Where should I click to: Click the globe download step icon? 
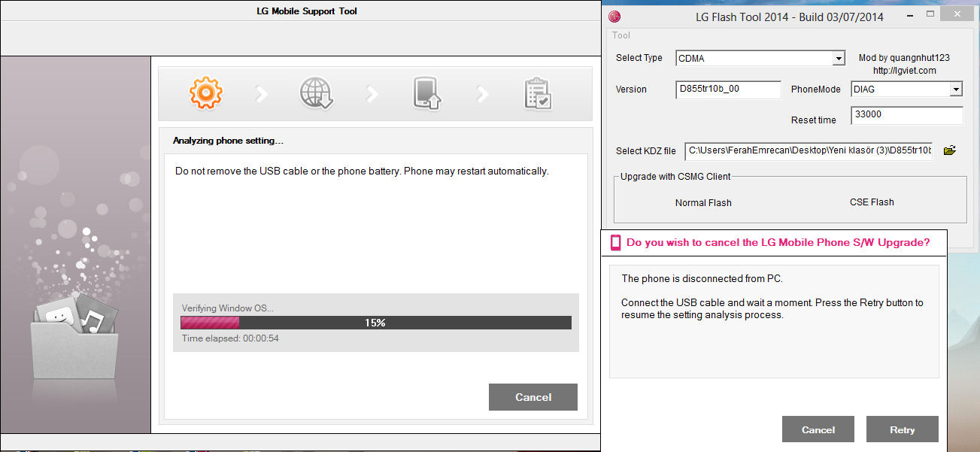tap(316, 94)
